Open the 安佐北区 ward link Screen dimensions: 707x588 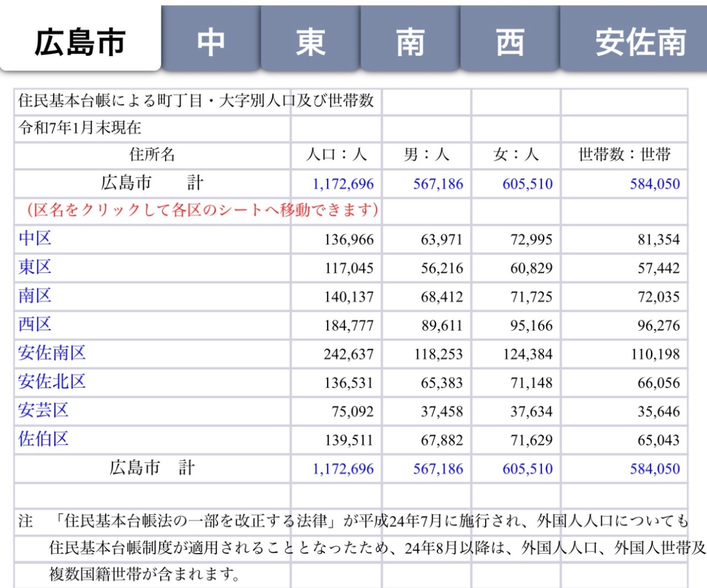52,382
